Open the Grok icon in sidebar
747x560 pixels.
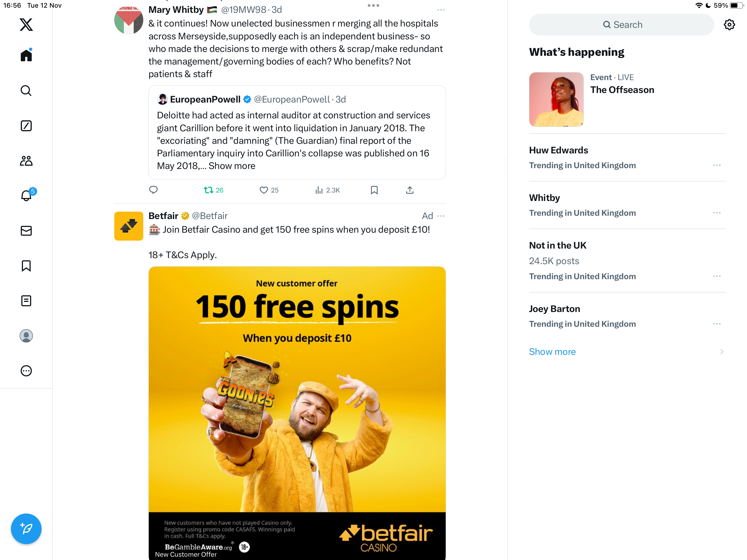pos(26,126)
